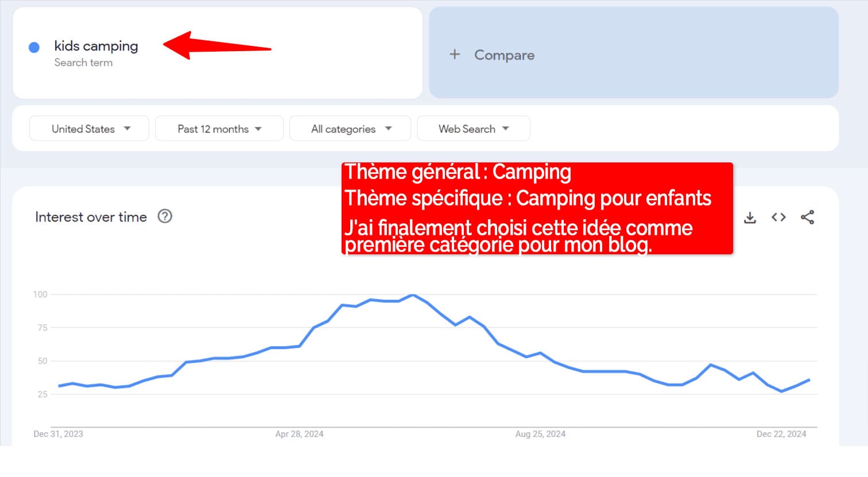Download the chart data as CSV
Screen dimensions: 868x477
point(750,218)
